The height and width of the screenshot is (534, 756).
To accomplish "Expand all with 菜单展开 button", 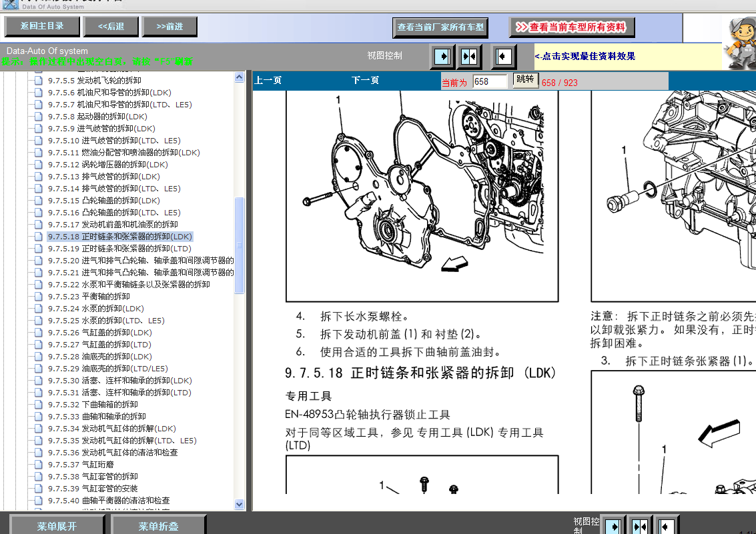I will pyautogui.click(x=57, y=526).
